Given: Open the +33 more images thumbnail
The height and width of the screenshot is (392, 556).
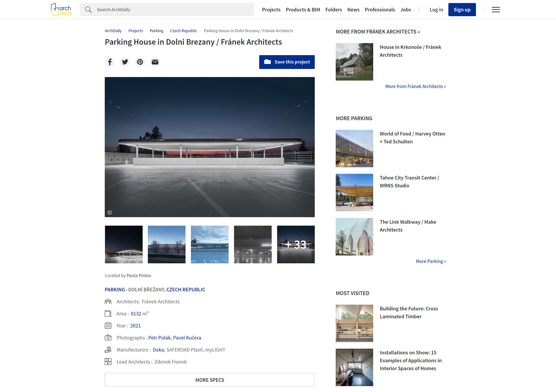Looking at the screenshot, I should [296, 244].
